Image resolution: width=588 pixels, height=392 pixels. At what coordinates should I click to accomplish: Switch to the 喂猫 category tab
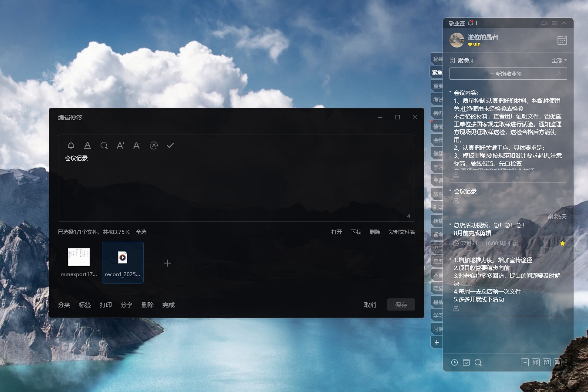pyautogui.click(x=437, y=288)
